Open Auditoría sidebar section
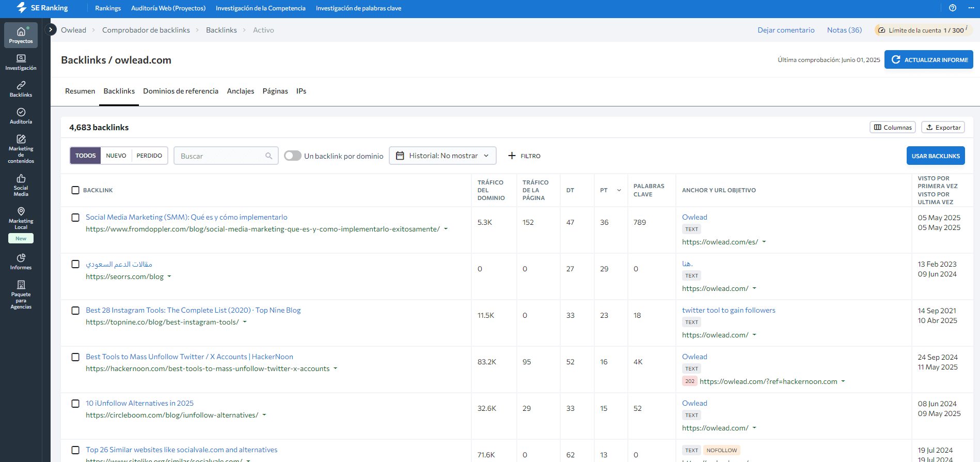980x462 pixels. click(x=21, y=116)
